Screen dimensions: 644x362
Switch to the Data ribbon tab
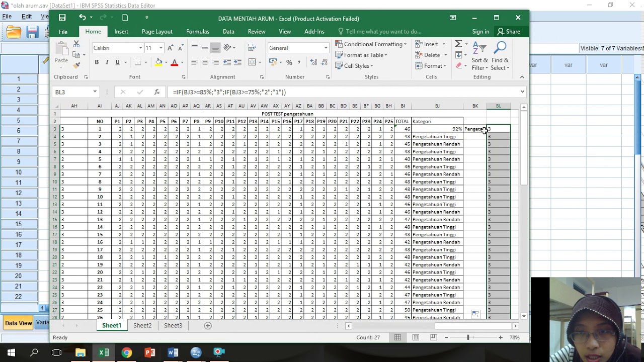point(228,31)
